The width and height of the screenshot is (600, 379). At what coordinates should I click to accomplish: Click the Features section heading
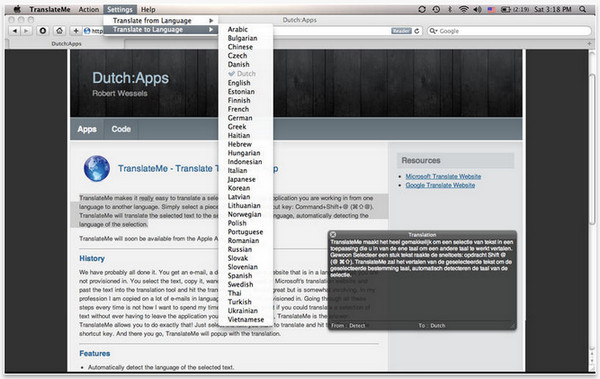pos(95,353)
